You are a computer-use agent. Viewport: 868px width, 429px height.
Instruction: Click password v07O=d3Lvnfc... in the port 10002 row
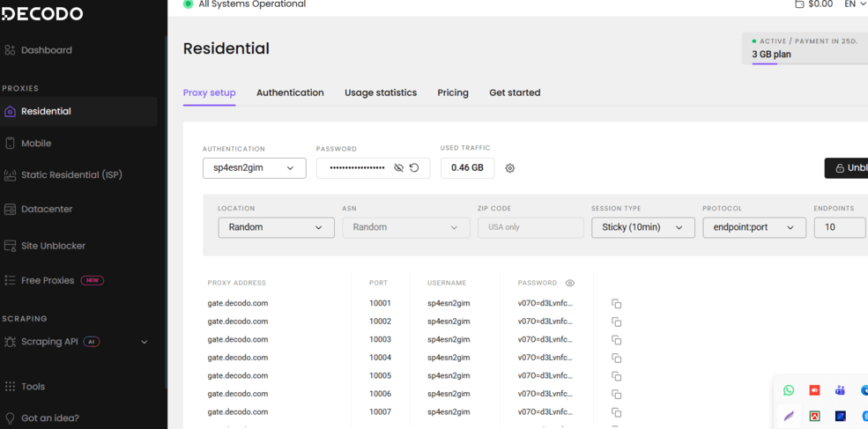[x=545, y=322]
